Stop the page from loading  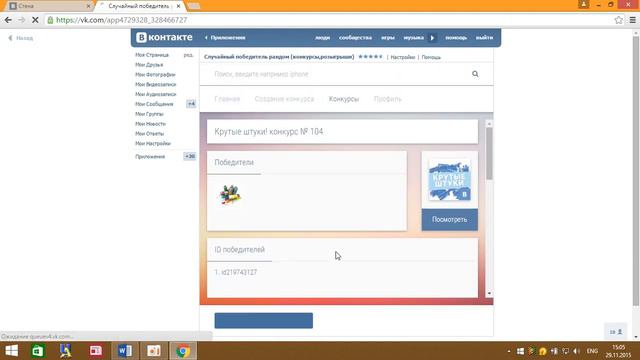tap(35, 20)
